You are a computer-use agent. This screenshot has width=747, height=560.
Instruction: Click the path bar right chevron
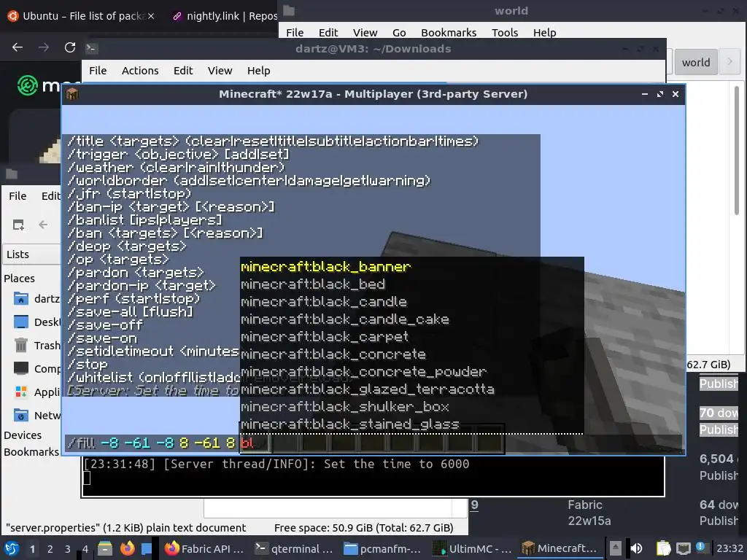[x=729, y=61]
